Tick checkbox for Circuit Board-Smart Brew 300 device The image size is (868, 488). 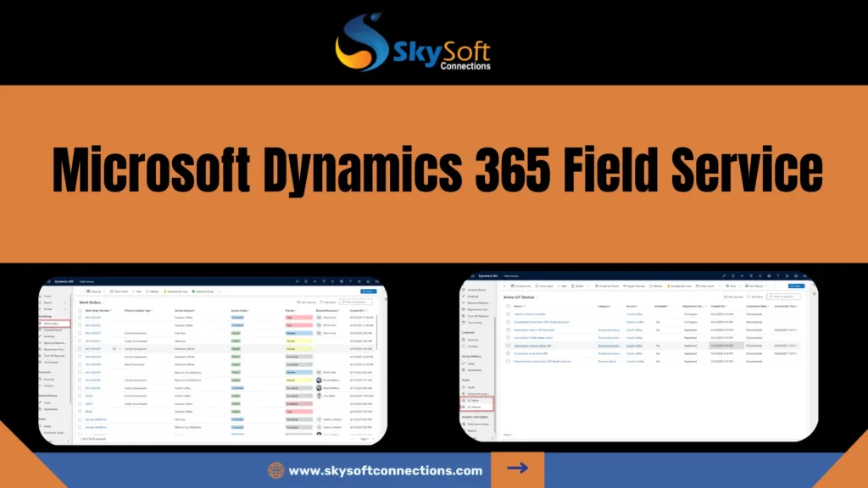pos(508,322)
